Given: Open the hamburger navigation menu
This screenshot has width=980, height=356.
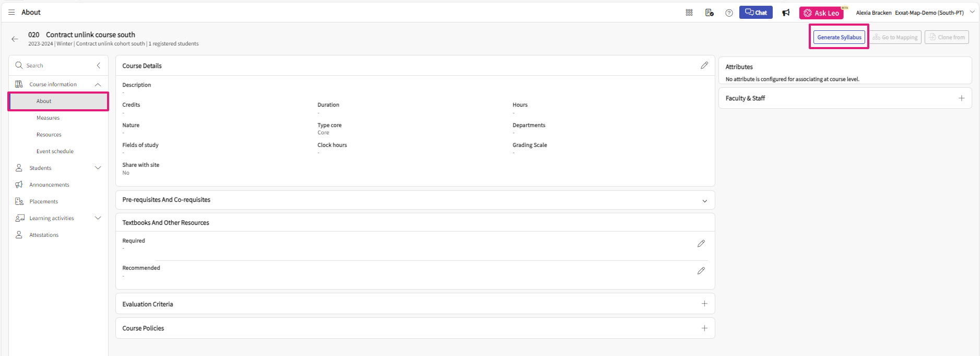Looking at the screenshot, I should [x=11, y=13].
